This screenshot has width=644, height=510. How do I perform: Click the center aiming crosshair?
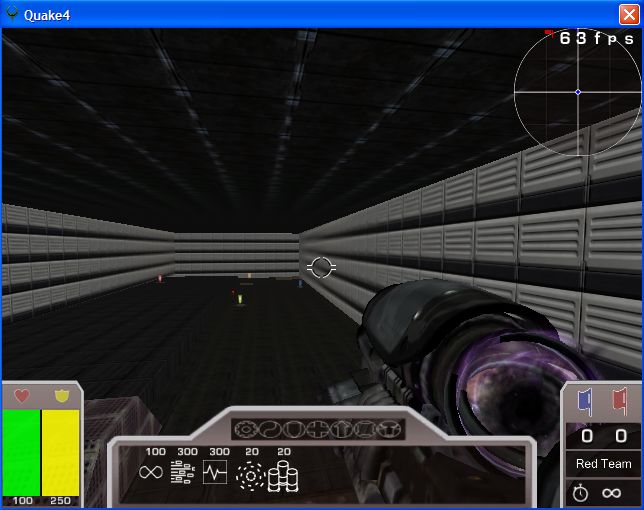[321, 268]
